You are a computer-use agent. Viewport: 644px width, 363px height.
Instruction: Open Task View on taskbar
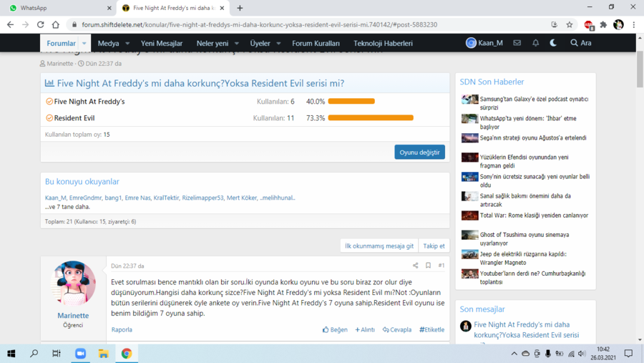coord(57,354)
